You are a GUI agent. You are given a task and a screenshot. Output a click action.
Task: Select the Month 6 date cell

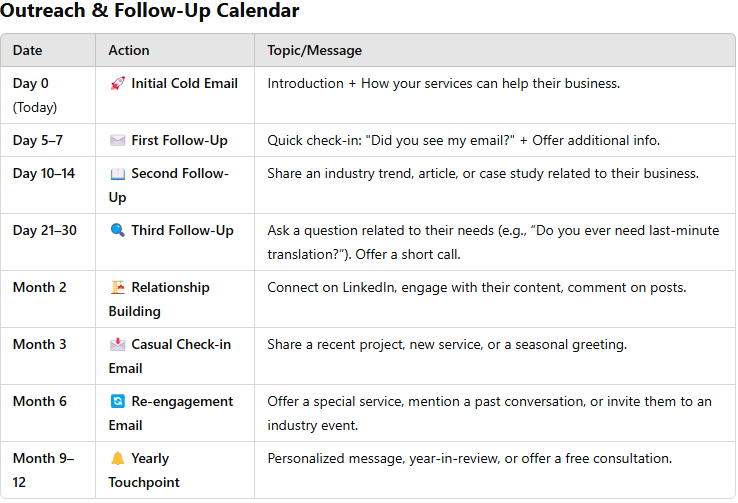pos(40,402)
